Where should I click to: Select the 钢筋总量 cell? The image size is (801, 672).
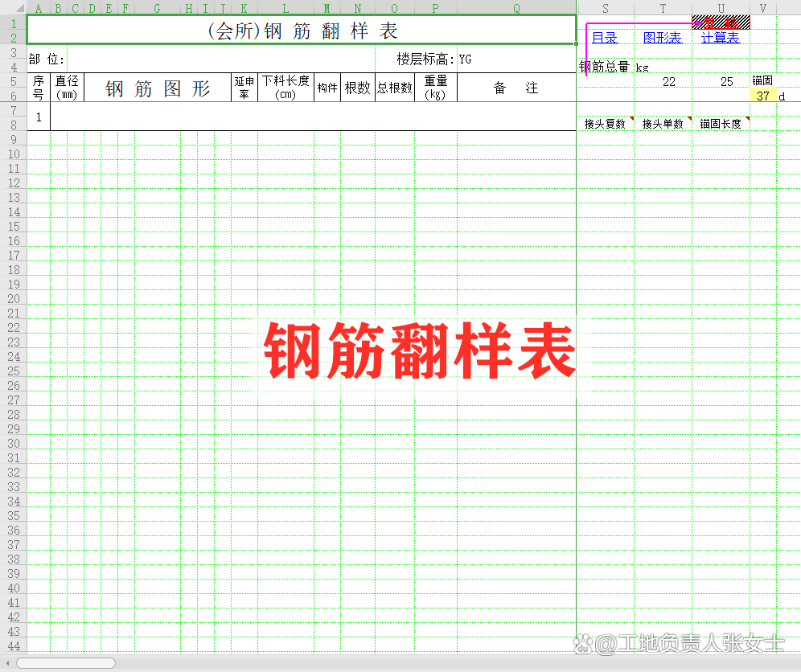coord(605,67)
